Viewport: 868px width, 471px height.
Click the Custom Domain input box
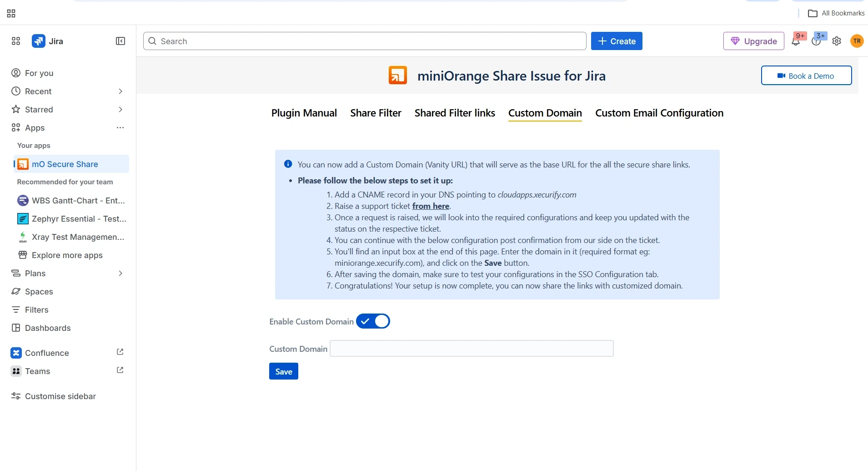coord(472,349)
